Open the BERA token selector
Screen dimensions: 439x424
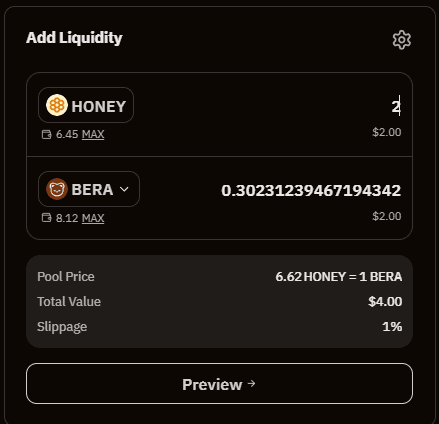pyautogui.click(x=89, y=189)
